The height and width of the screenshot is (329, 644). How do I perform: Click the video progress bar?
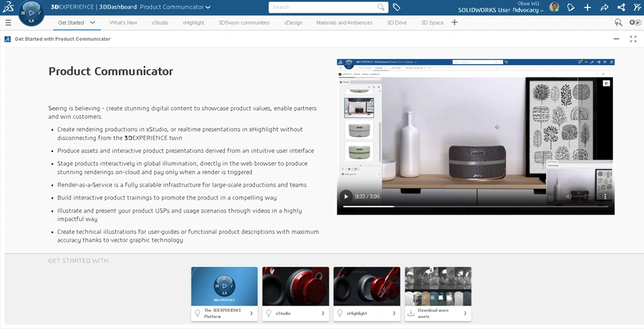click(x=475, y=206)
